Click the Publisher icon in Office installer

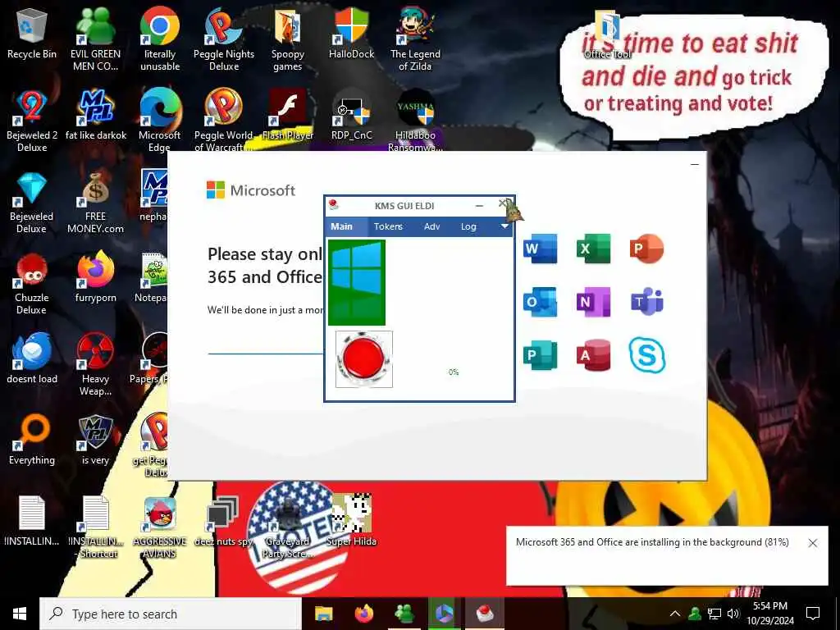click(x=540, y=354)
